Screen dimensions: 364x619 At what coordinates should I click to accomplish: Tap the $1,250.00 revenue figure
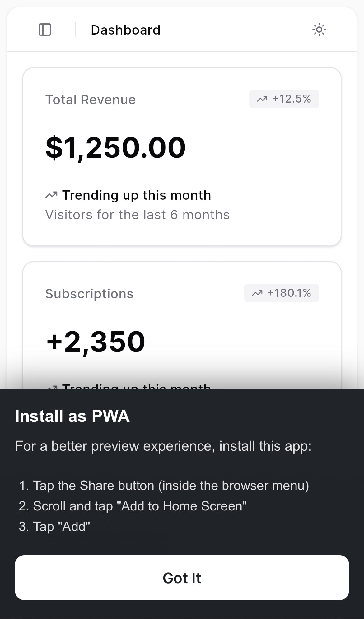point(115,147)
